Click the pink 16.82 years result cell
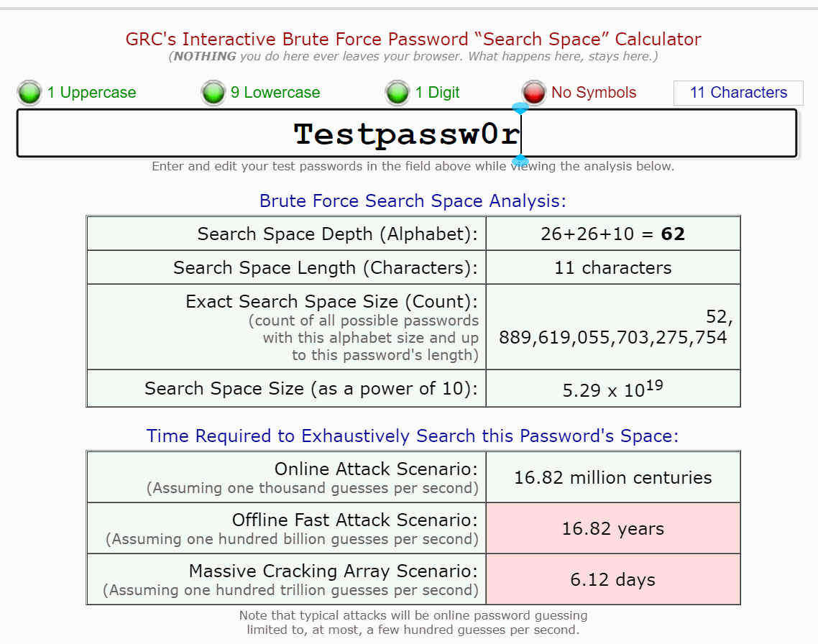Screen dimensions: 818x644 tap(613, 528)
